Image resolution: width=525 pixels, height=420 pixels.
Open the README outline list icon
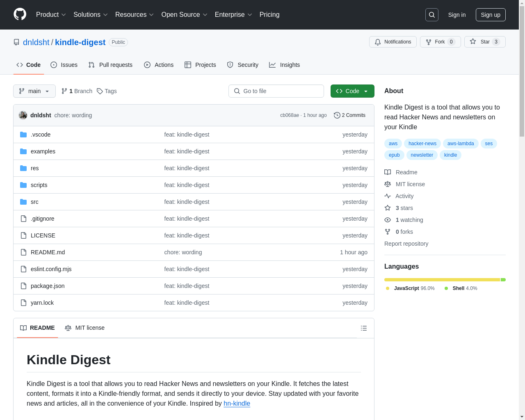click(364, 328)
